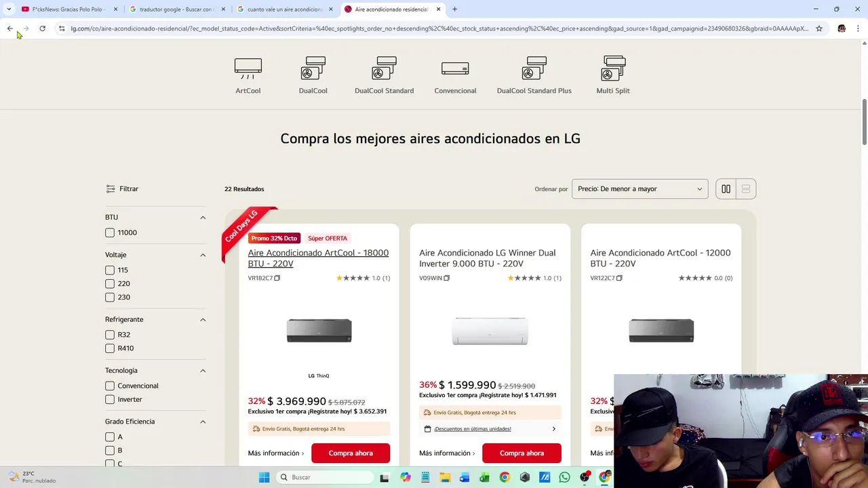Open the tab search dropdown arrow

9,9
